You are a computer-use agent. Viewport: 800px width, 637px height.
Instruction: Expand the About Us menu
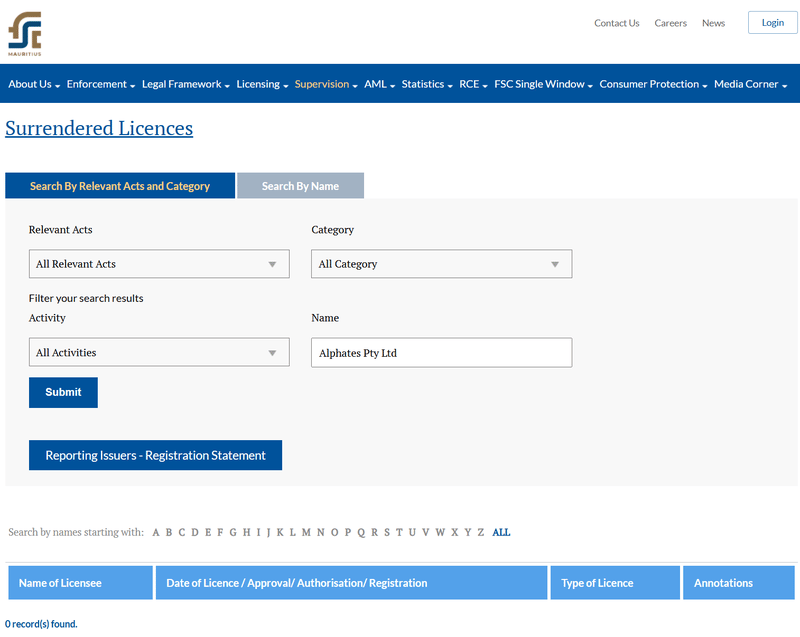(34, 84)
